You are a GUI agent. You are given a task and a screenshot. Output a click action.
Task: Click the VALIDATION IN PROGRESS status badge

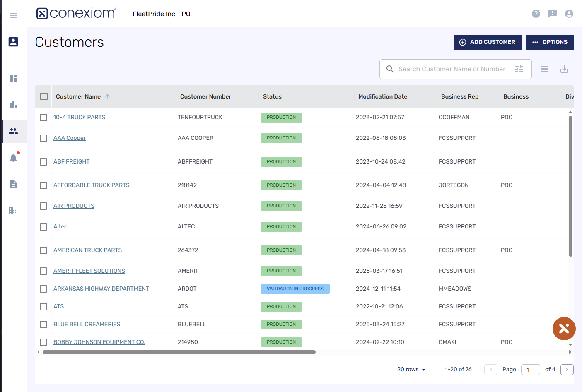[295, 289]
